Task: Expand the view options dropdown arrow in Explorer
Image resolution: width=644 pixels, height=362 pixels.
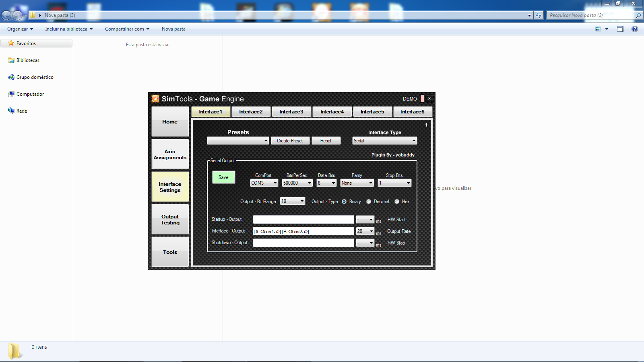Action: pos(607,29)
